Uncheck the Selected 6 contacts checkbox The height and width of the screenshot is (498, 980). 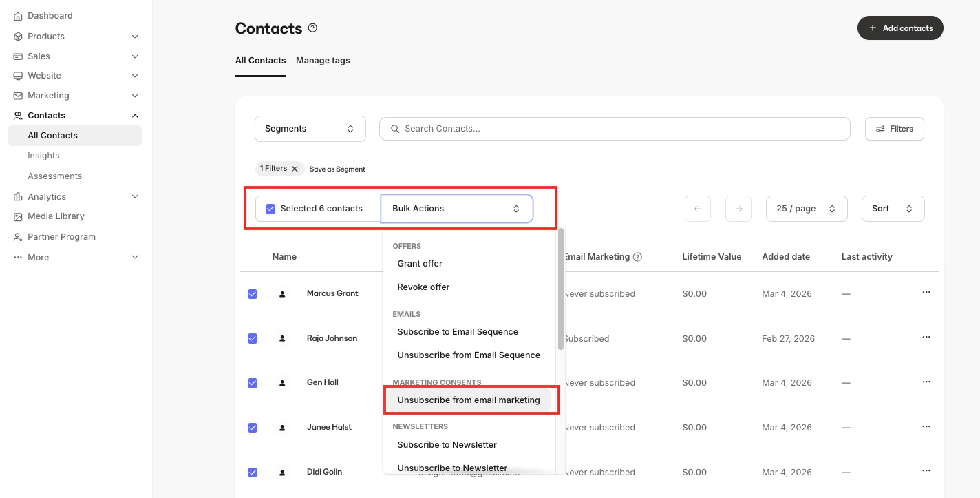click(x=270, y=208)
